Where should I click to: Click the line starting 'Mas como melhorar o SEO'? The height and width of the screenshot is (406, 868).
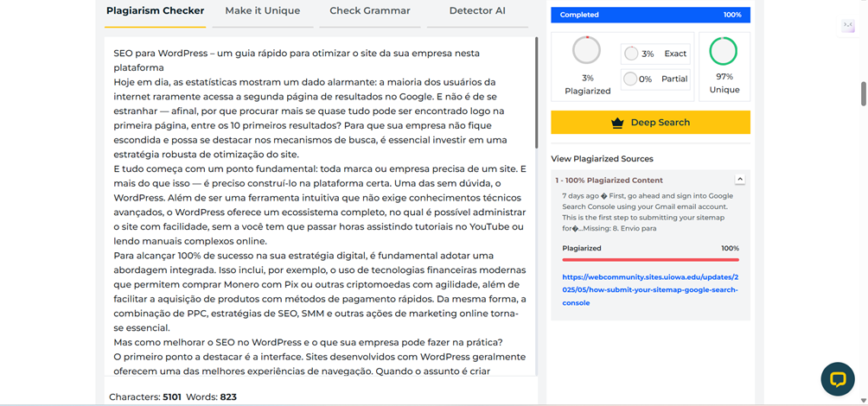coord(309,342)
